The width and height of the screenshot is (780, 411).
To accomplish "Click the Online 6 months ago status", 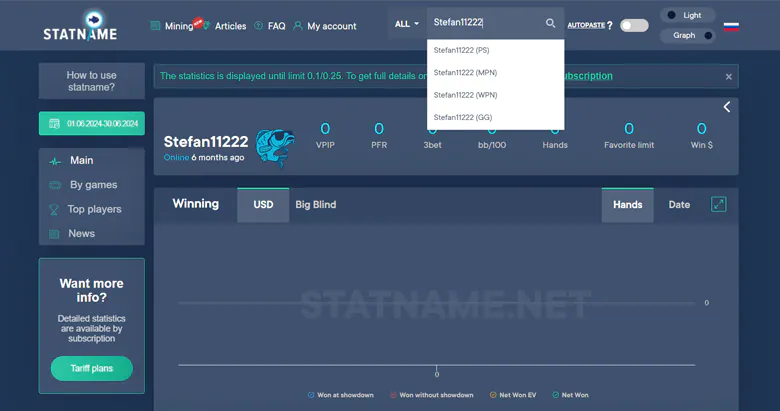I will (204, 158).
